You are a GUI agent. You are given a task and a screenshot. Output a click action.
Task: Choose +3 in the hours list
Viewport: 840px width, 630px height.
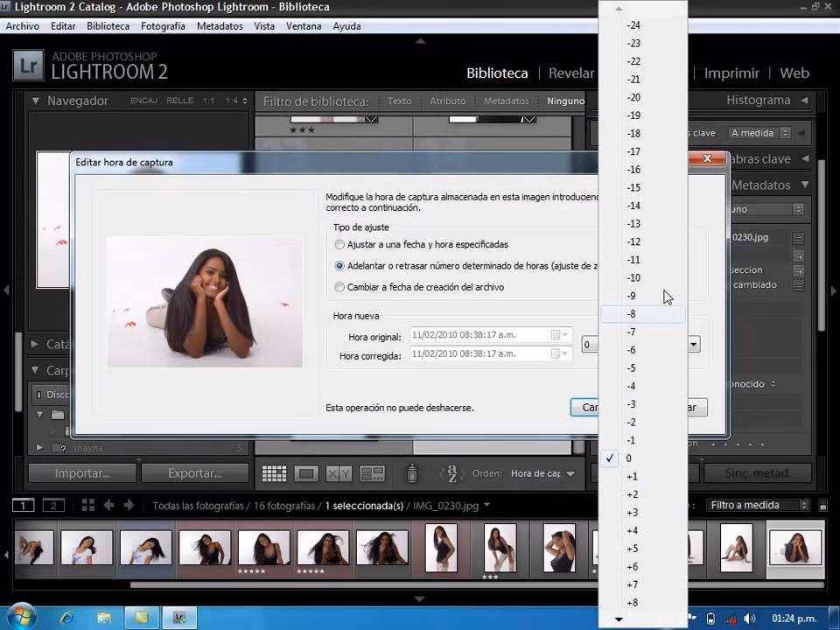[x=643, y=513]
